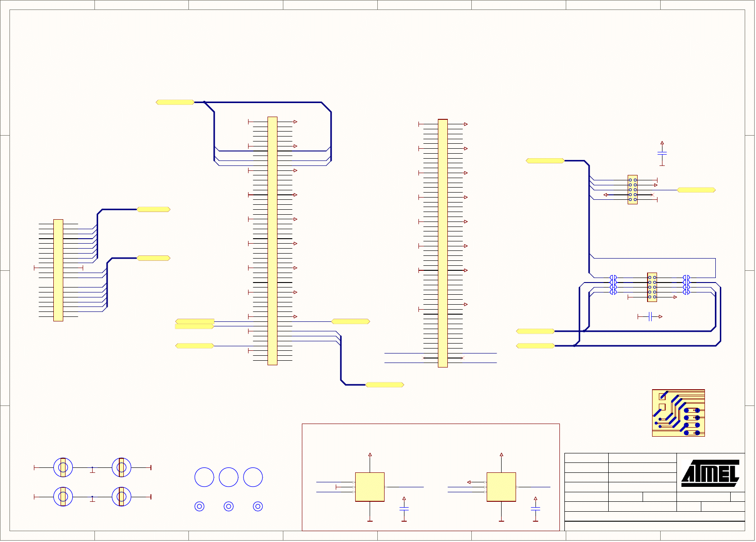The width and height of the screenshot is (756, 542).
Task: Click the connector component on the far left
Action: pos(58,270)
